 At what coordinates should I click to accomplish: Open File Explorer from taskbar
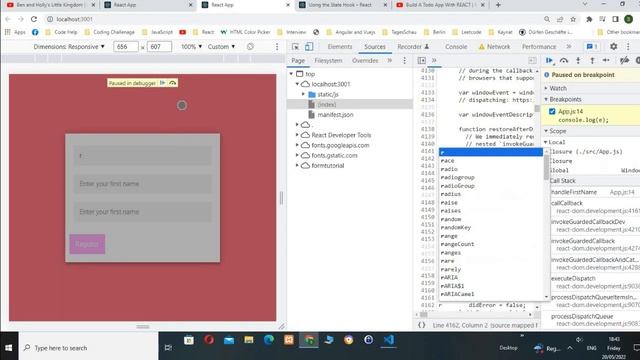[249, 340]
